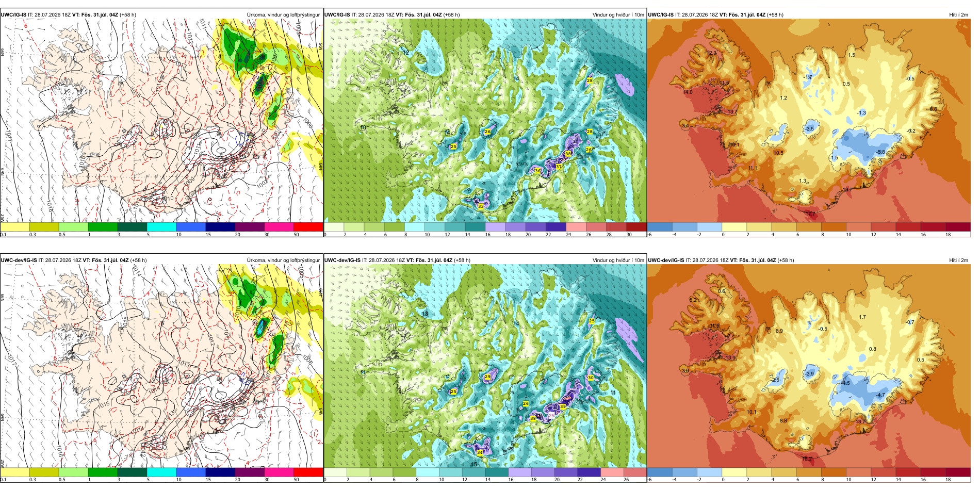Click the darkest red 18 swatch in bottom temperature legend
980x490 pixels.
click(958, 472)
